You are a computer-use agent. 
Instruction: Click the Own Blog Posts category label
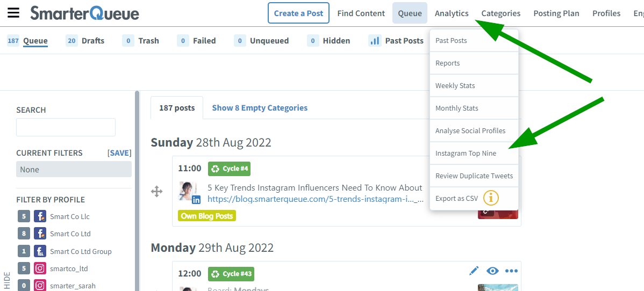(x=207, y=216)
